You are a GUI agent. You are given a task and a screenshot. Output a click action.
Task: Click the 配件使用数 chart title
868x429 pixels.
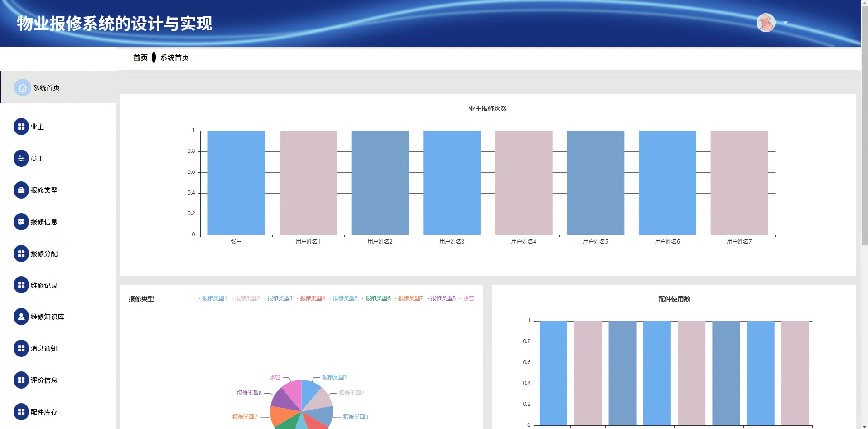[x=674, y=299]
